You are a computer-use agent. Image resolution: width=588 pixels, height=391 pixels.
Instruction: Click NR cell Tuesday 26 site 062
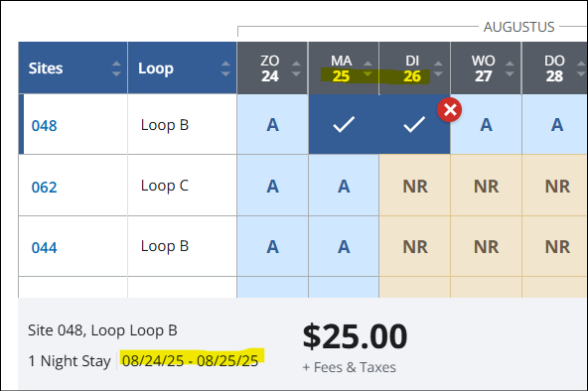[x=415, y=186]
